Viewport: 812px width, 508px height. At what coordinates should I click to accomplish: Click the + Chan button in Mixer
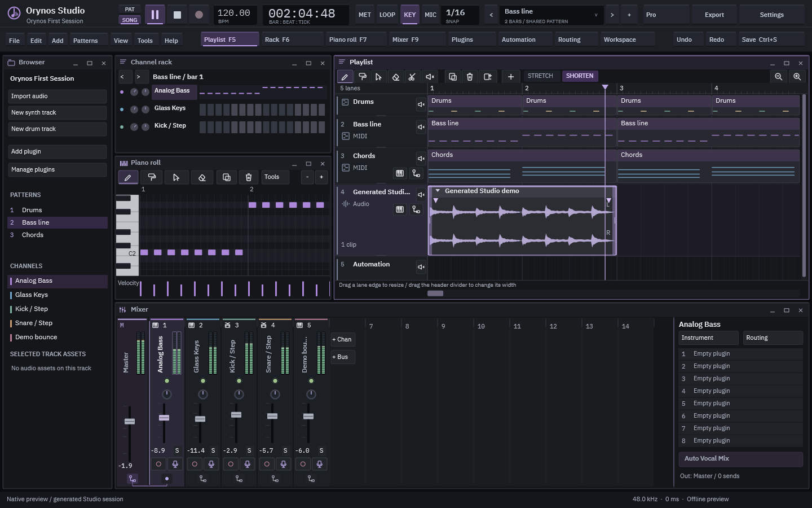(x=343, y=339)
